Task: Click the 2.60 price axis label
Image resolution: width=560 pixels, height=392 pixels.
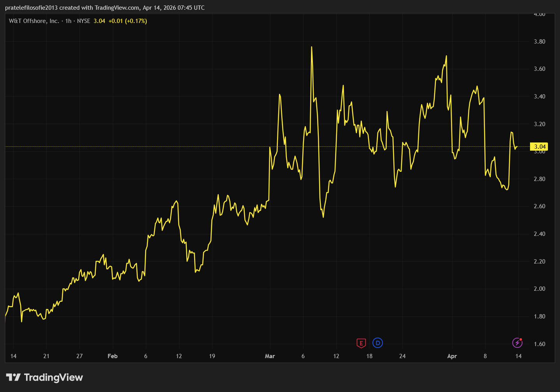Action: click(539, 206)
